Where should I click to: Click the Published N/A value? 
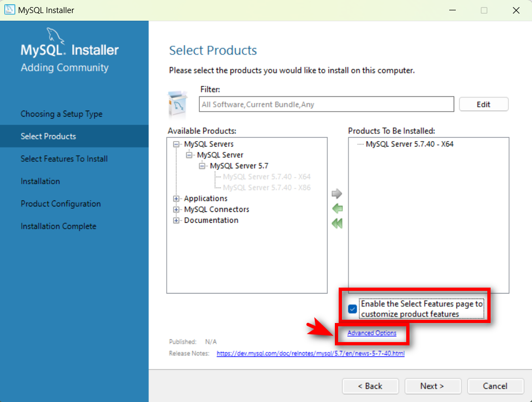(211, 342)
